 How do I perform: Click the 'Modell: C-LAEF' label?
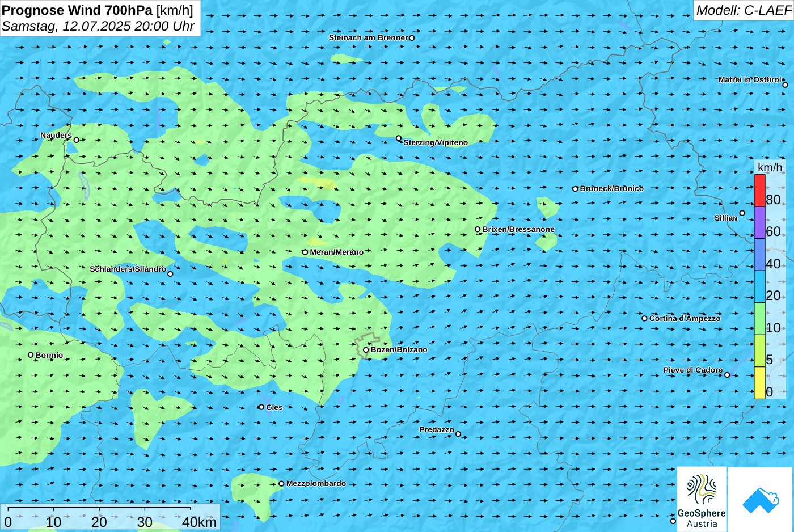click(x=744, y=10)
